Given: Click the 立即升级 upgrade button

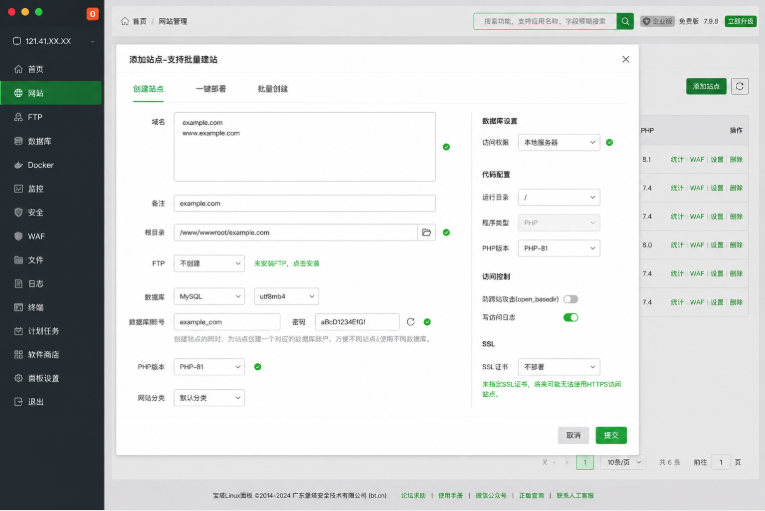Looking at the screenshot, I should [x=740, y=21].
